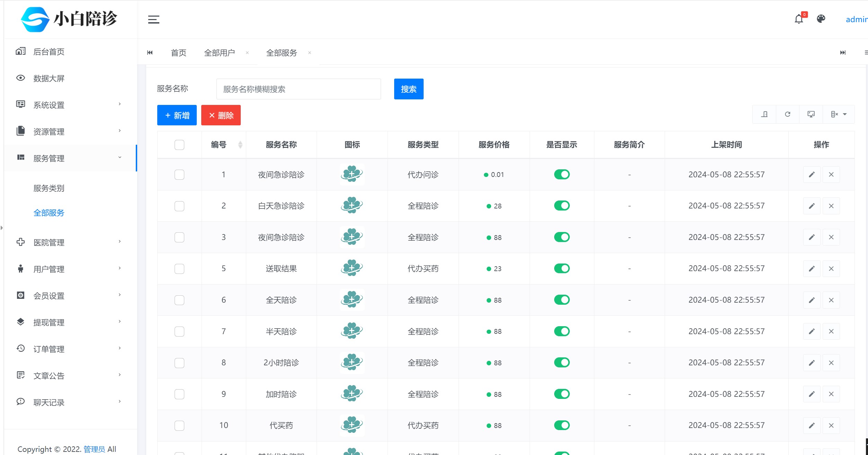
Task: Collapse the 服务管理 menu
Action: (71, 158)
